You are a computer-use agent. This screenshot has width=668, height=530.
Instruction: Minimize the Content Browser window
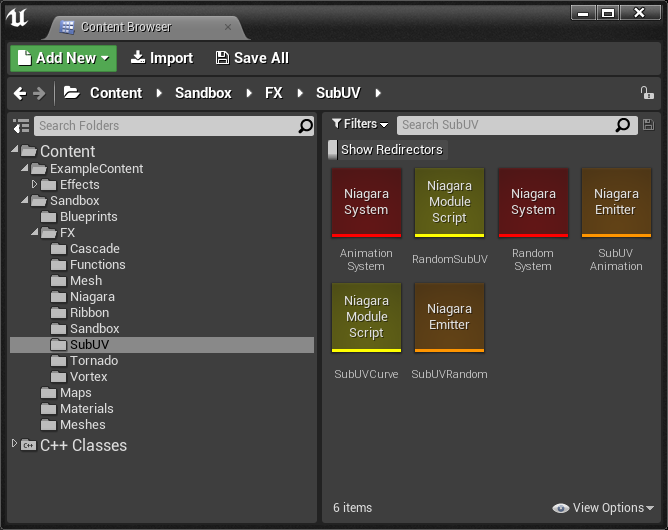tap(583, 13)
